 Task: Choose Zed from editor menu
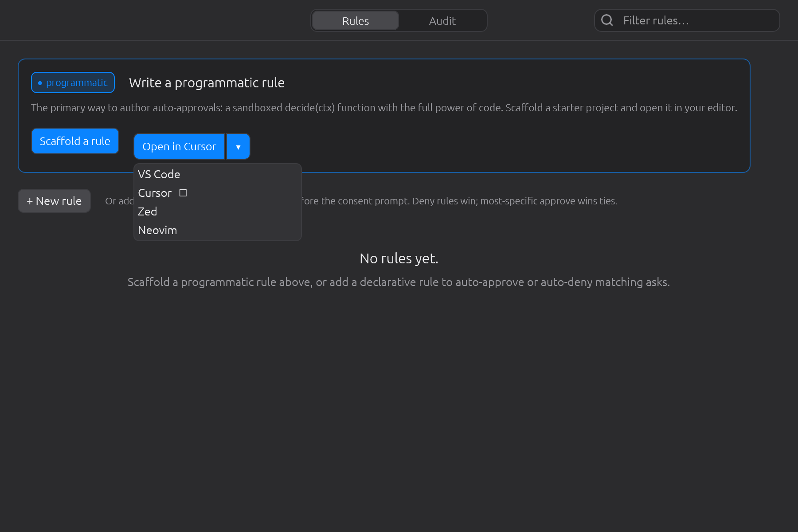pyautogui.click(x=218, y=211)
